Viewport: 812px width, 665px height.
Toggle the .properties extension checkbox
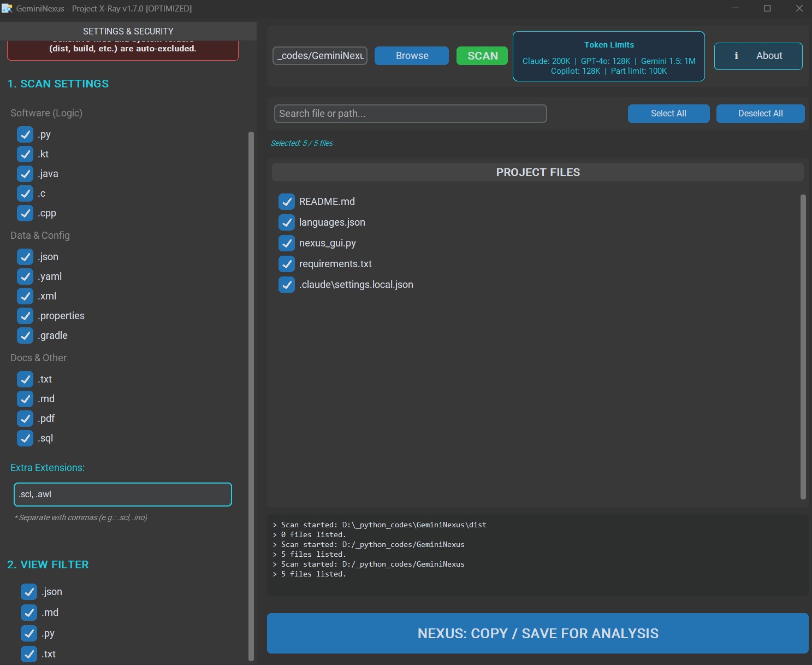(x=25, y=316)
